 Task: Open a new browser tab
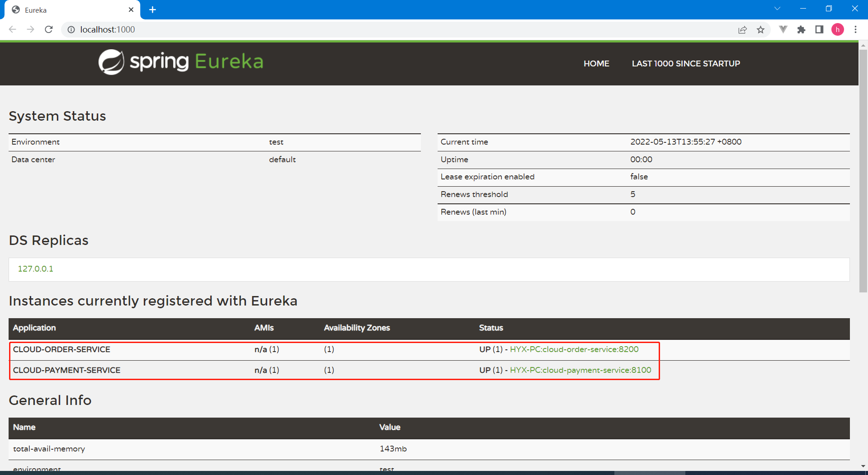(153, 9)
